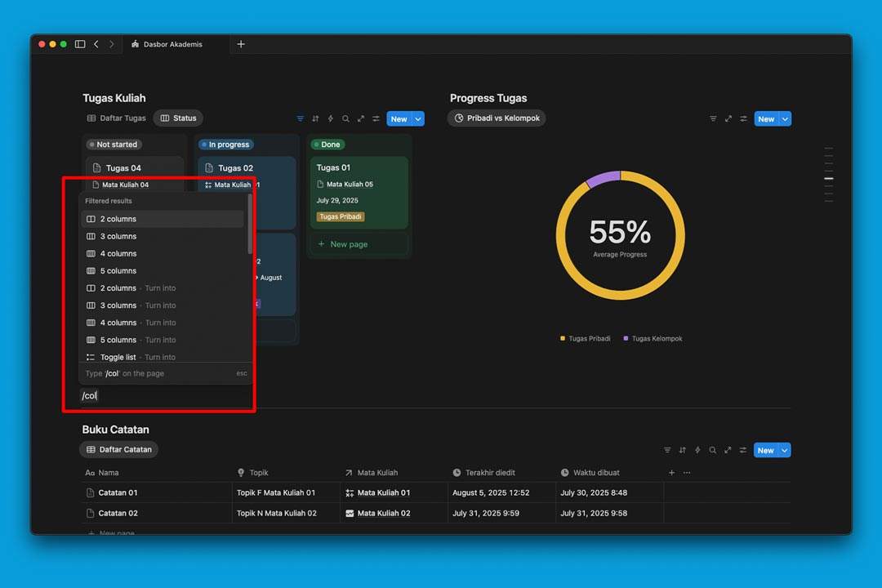Open New dropdown arrow in Progress Tugas

pos(786,118)
